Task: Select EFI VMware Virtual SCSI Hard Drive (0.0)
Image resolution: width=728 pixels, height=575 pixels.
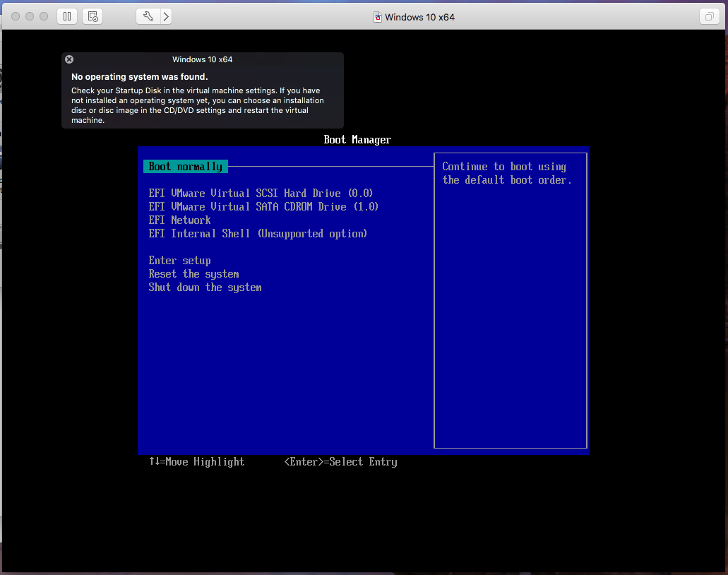Action: 261,194
